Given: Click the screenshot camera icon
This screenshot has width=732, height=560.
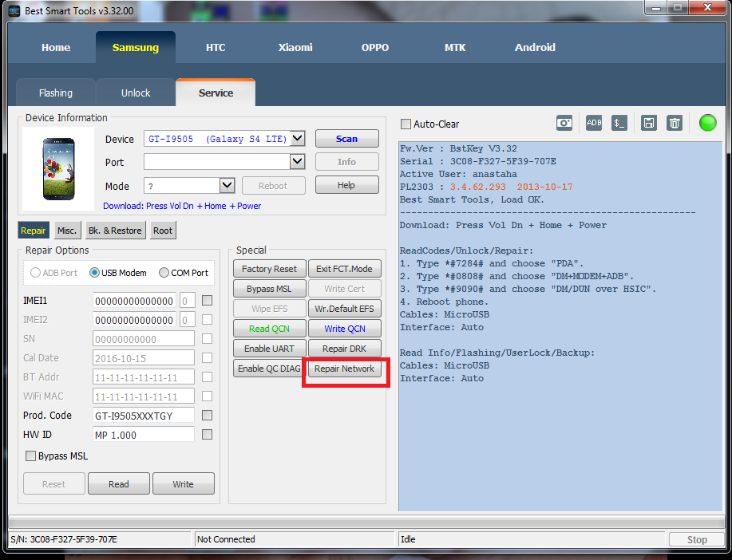Looking at the screenshot, I should click(x=564, y=123).
